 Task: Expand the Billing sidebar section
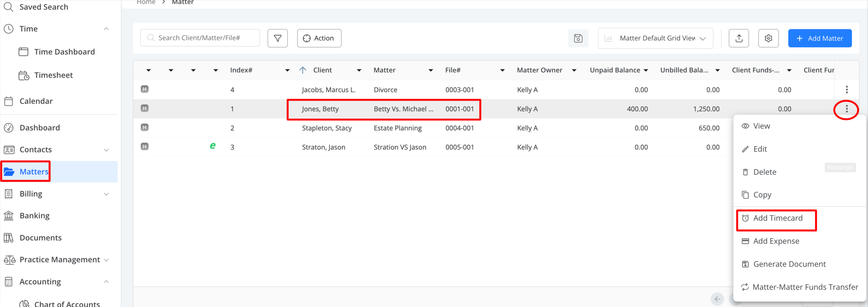(x=106, y=194)
